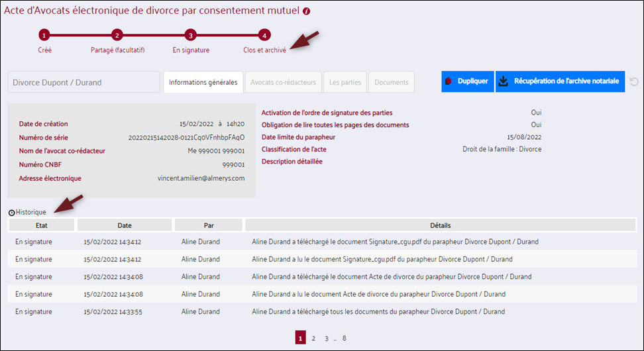Click the Date column header
This screenshot has width=644, height=351.
(125, 225)
